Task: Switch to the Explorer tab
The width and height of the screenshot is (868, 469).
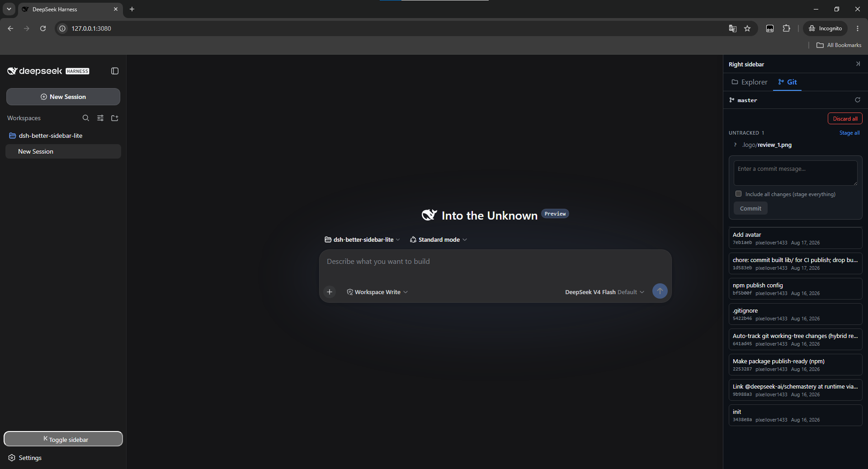Action: (750, 82)
